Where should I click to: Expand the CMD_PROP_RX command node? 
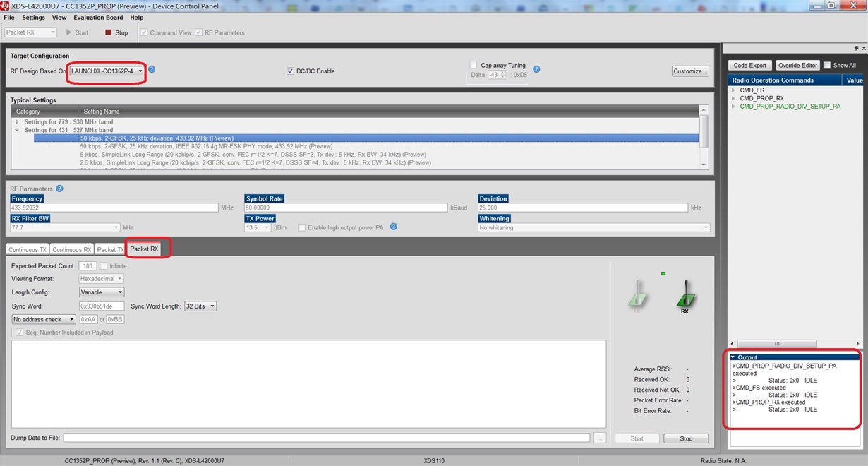[733, 98]
